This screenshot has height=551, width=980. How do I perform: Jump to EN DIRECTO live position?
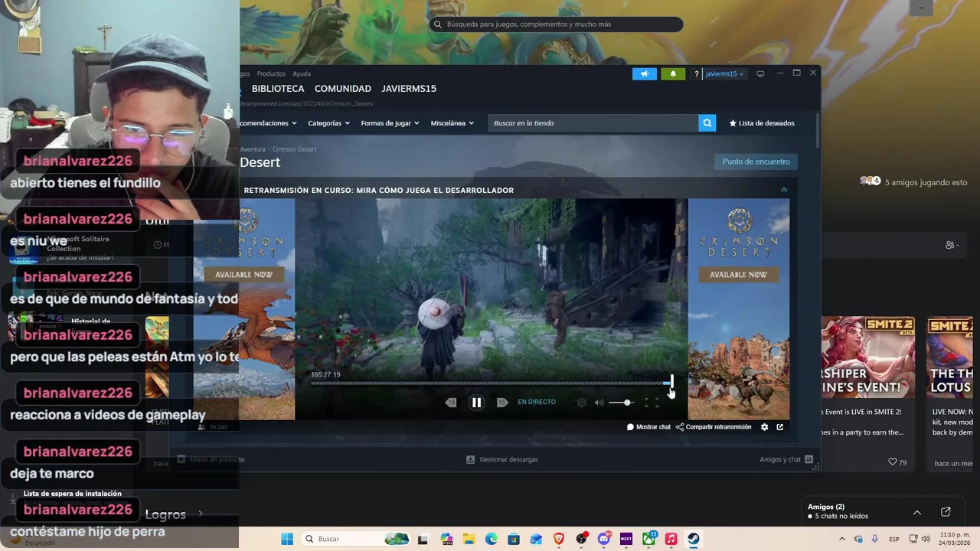[537, 402]
